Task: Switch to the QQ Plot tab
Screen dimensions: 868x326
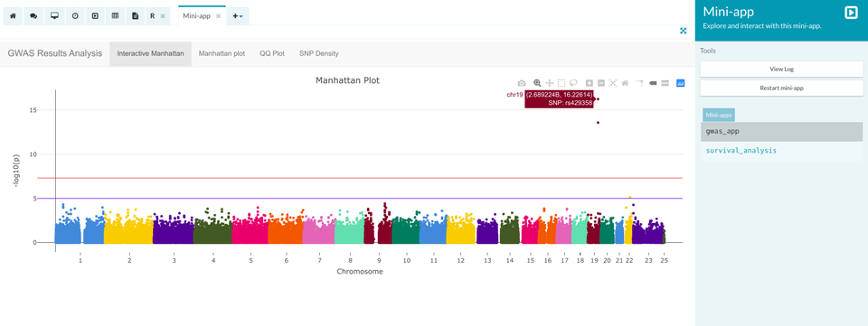Action: [x=272, y=53]
